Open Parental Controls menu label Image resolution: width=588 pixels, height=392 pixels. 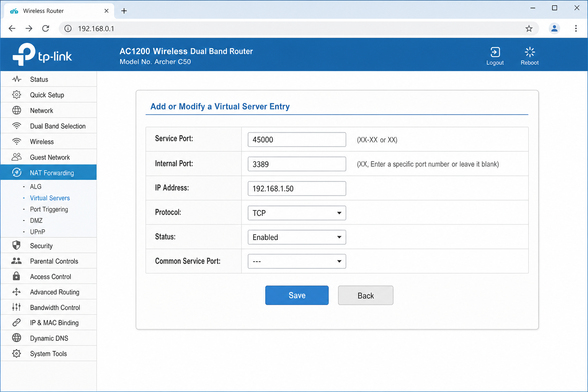pyautogui.click(x=54, y=261)
